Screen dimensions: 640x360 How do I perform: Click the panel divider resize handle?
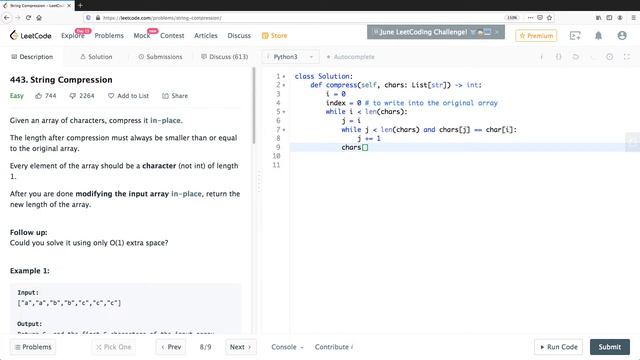coord(259,181)
